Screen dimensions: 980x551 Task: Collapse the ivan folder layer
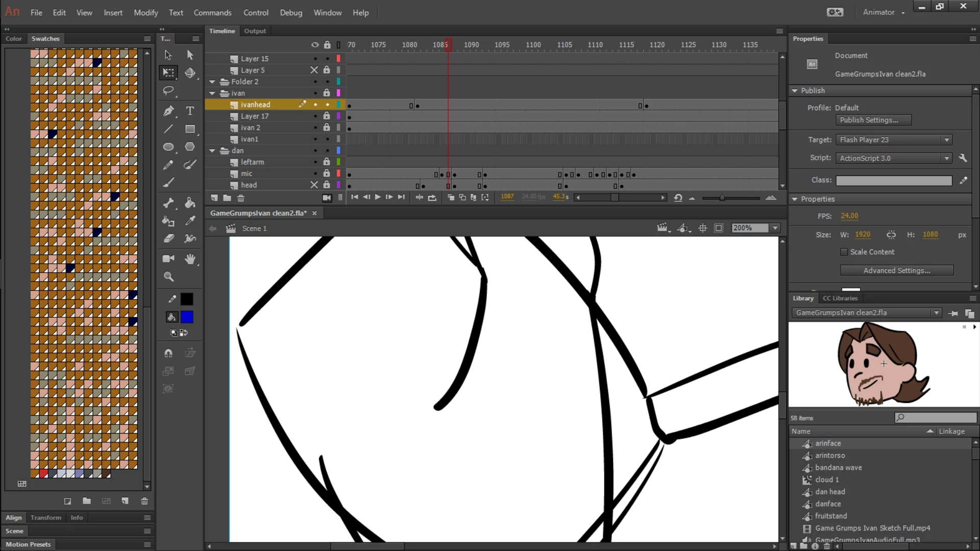[x=212, y=93]
